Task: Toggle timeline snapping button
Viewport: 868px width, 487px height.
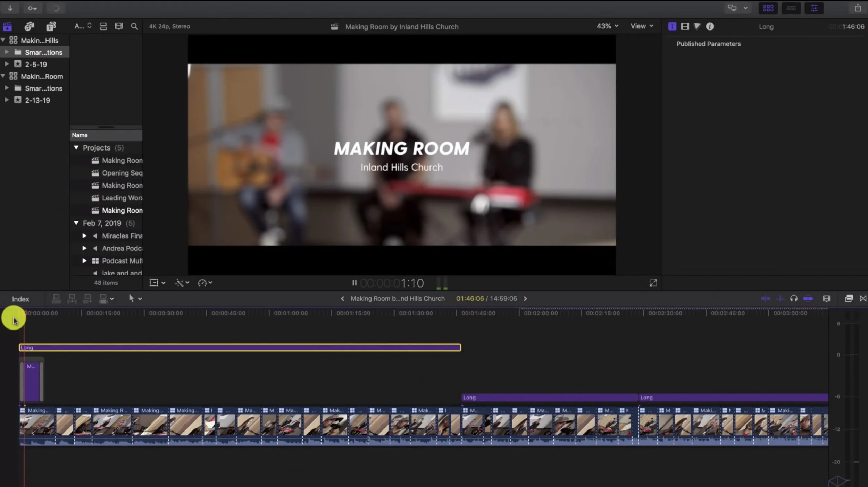Action: (808, 299)
